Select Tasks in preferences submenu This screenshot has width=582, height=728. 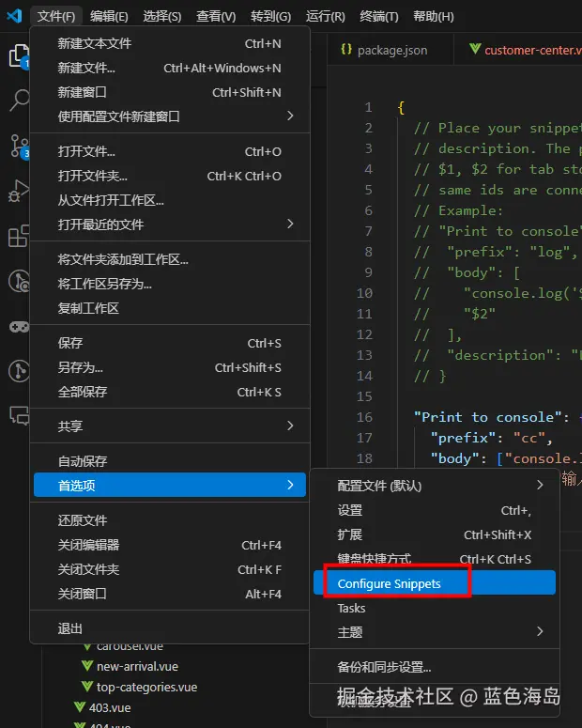[435, 608]
